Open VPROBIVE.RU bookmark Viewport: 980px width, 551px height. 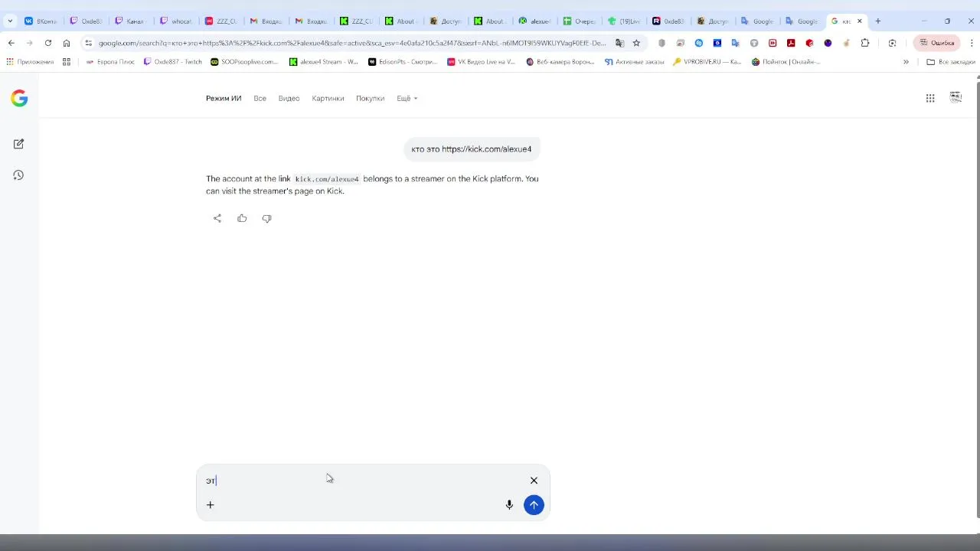click(707, 62)
